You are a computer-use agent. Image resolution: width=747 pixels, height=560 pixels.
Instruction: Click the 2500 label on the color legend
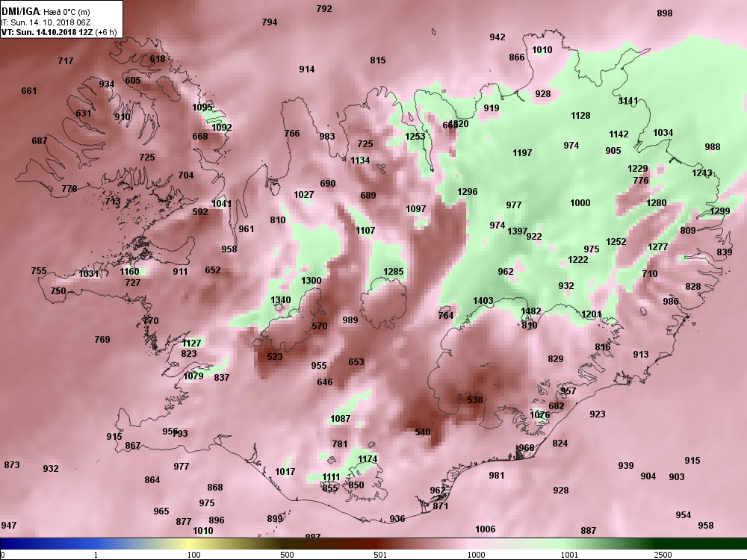663,555
